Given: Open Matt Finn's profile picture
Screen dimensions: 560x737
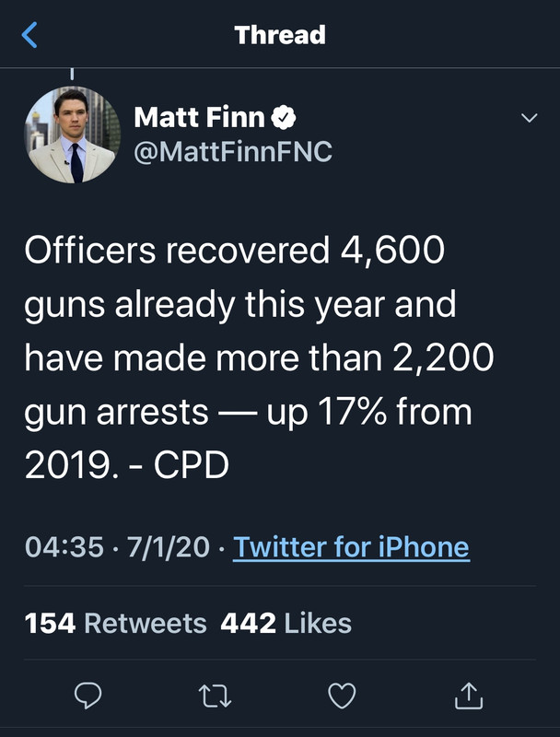Looking at the screenshot, I should pos(73,135).
